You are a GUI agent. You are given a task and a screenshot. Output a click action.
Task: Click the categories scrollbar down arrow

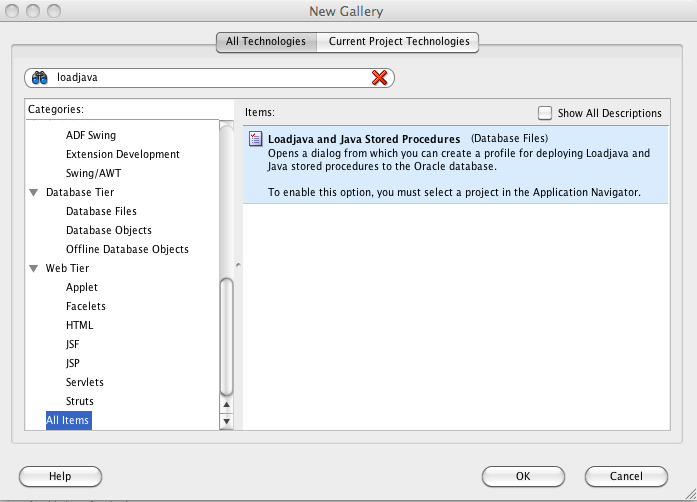[x=226, y=422]
